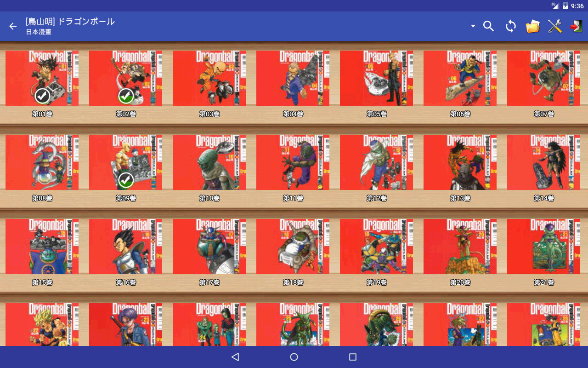Screen dimensions: 588x368
Task: Open volume 16 cover thumbnail
Action: 126,247
